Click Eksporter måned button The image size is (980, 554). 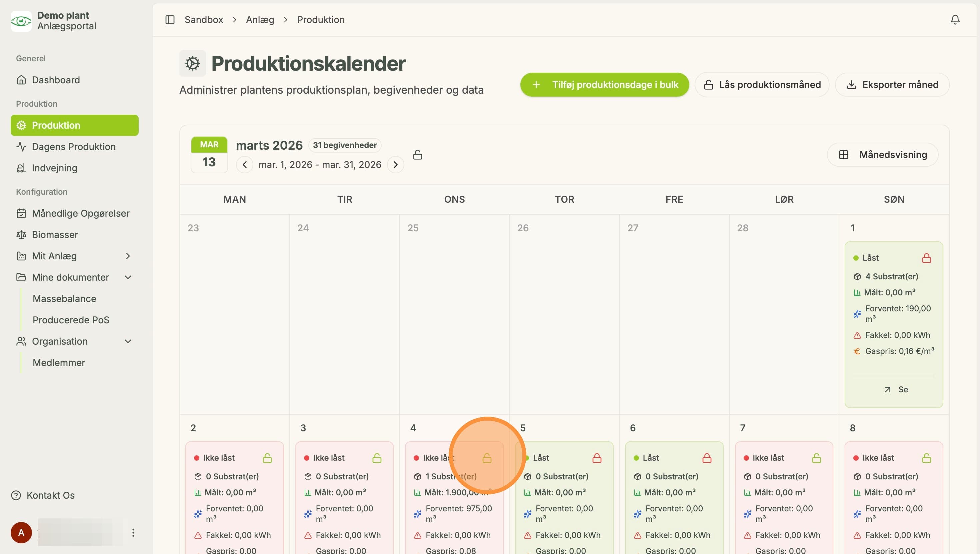pos(892,84)
